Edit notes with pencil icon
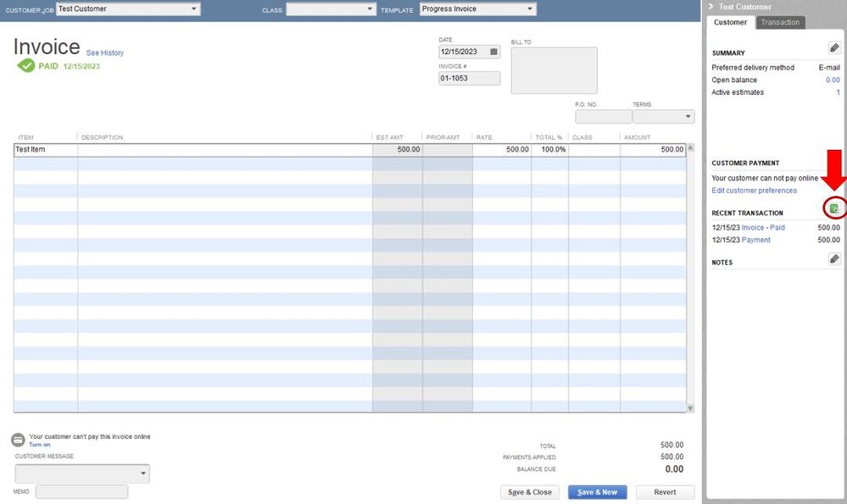This screenshot has width=847, height=504. pos(834,259)
